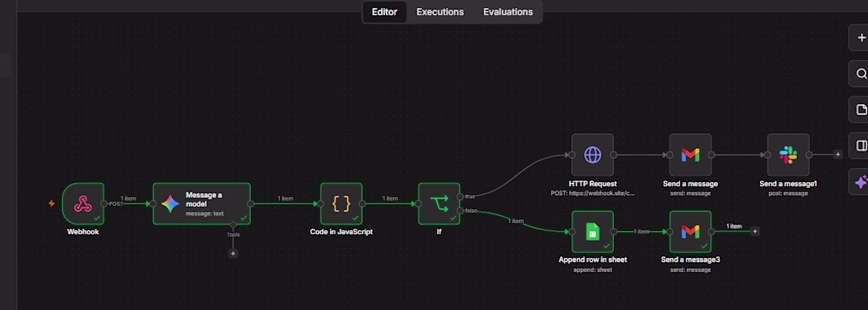
Task: Select the HTTP Request globe node
Action: (593, 155)
